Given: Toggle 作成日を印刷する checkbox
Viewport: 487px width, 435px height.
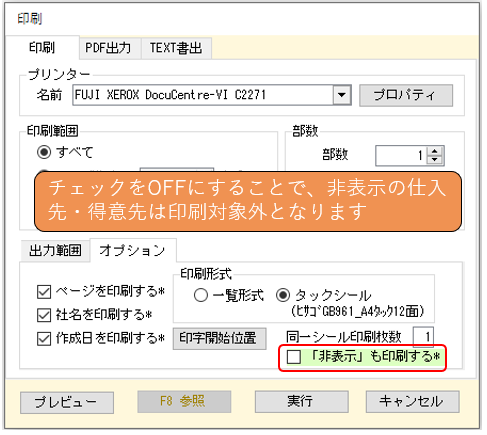Looking at the screenshot, I should [x=44, y=338].
